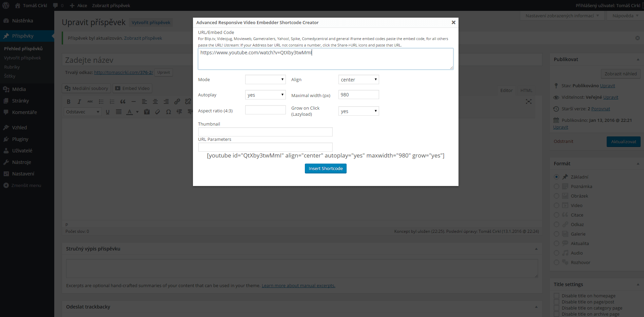The width and height of the screenshot is (644, 317).
Task: Collapse the Formát panel
Action: (x=638, y=164)
